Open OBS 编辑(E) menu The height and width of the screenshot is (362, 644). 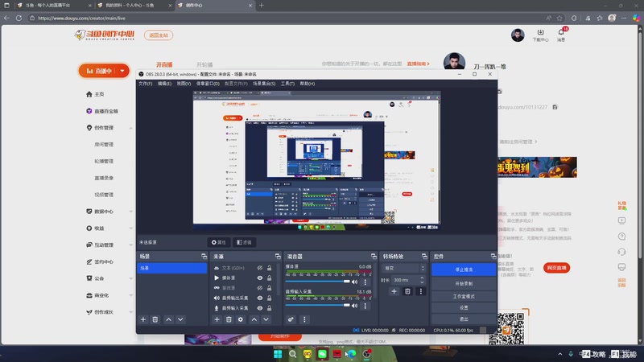pyautogui.click(x=164, y=84)
